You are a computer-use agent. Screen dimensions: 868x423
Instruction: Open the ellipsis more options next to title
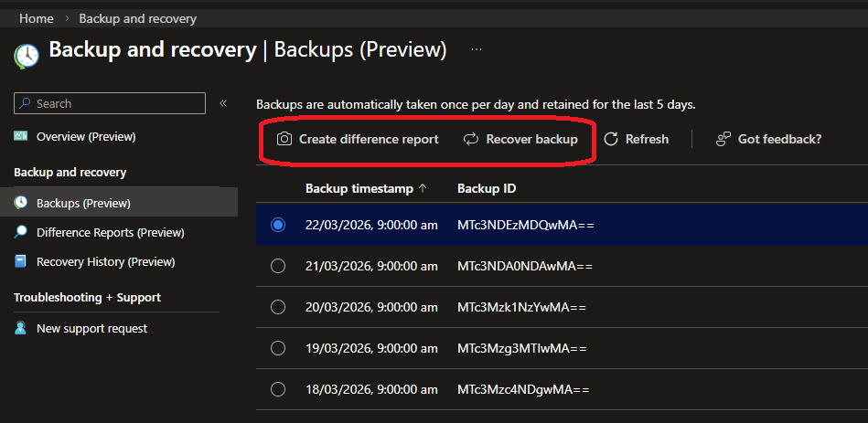tap(476, 49)
